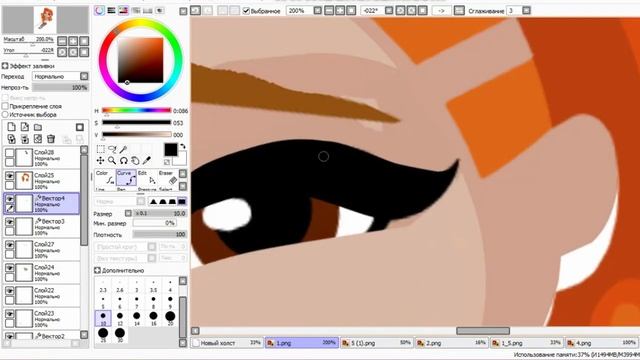Select brush size 20 preset

pyautogui.click(x=170, y=318)
